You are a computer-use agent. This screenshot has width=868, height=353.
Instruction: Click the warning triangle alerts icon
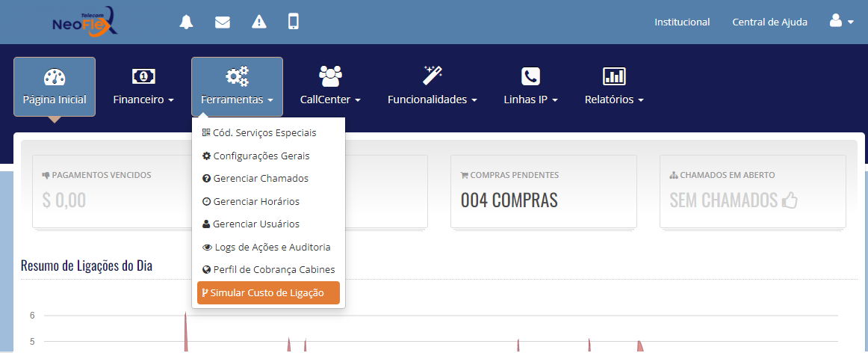(259, 22)
